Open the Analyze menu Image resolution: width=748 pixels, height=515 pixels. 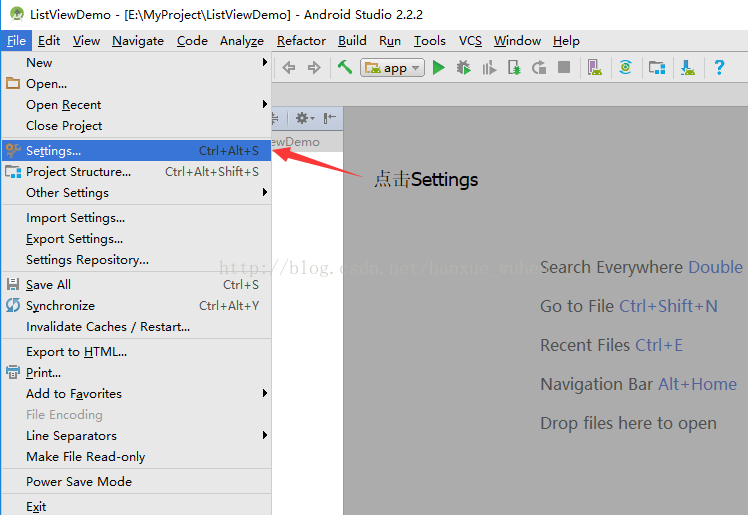(242, 41)
